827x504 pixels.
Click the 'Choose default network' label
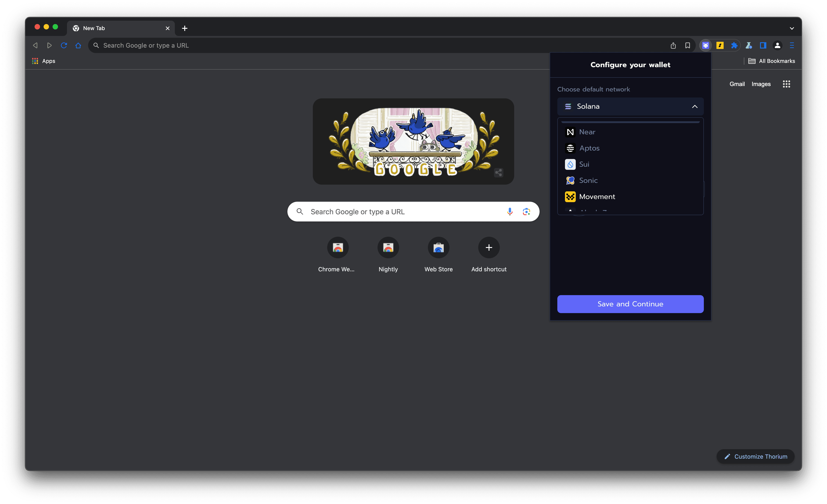click(594, 89)
